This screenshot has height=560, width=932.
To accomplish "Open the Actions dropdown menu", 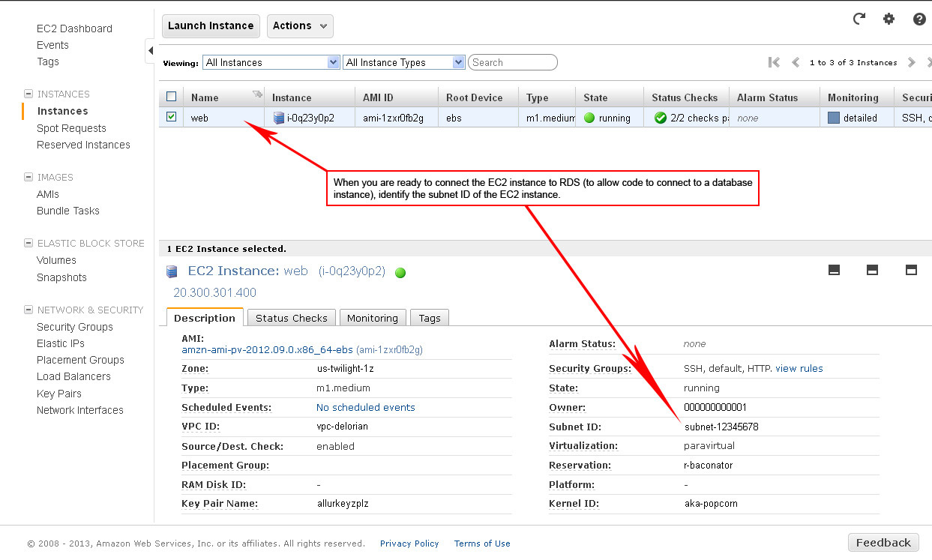I will tap(300, 25).
